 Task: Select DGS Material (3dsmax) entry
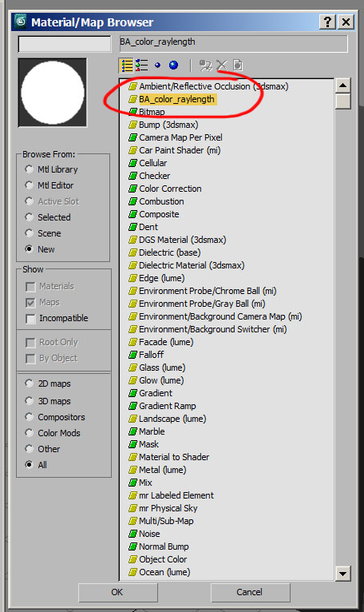(x=183, y=240)
